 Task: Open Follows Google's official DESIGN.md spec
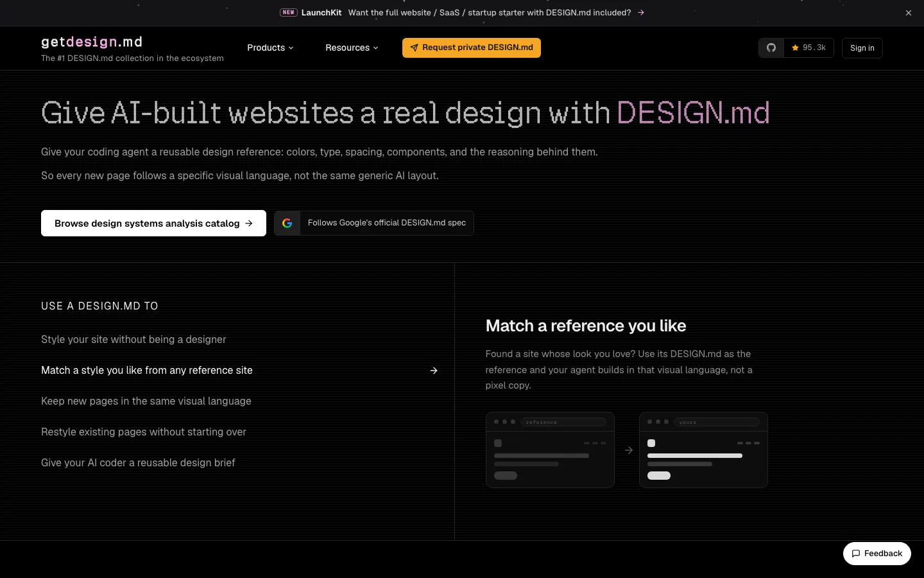click(374, 223)
